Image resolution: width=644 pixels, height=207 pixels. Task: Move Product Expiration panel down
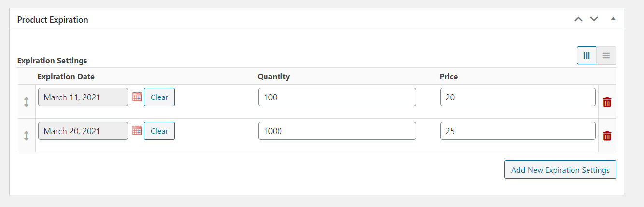(x=594, y=19)
